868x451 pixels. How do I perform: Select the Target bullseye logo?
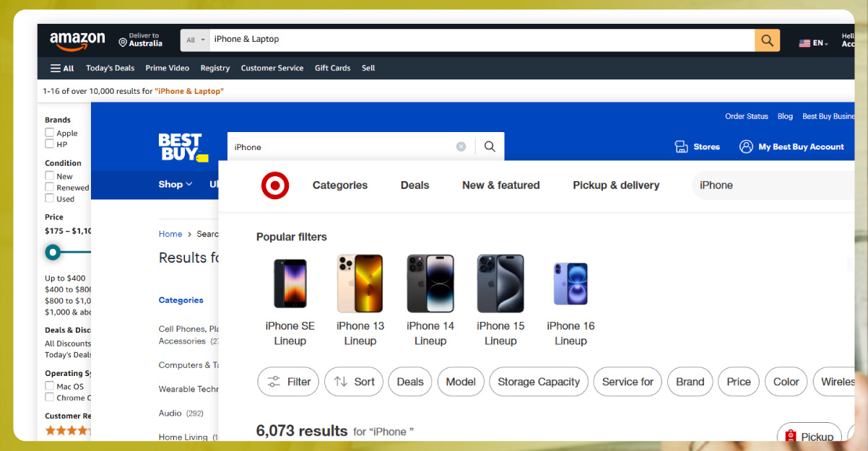point(275,185)
